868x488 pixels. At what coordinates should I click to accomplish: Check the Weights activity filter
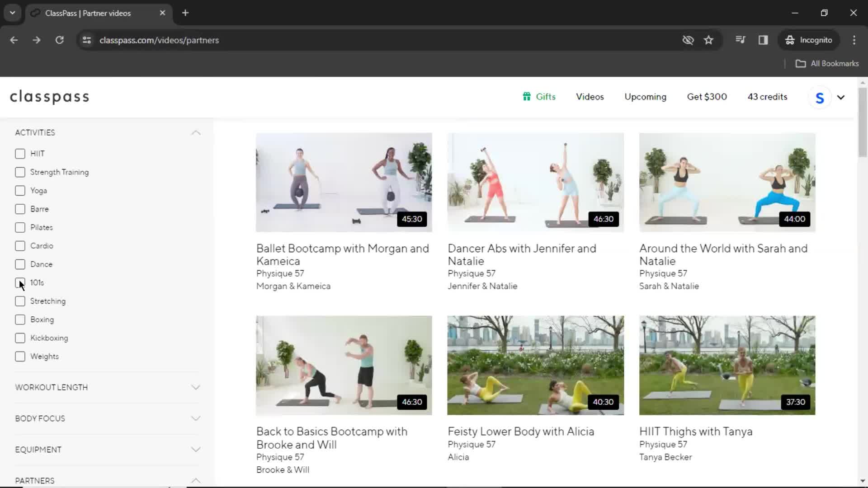20,357
